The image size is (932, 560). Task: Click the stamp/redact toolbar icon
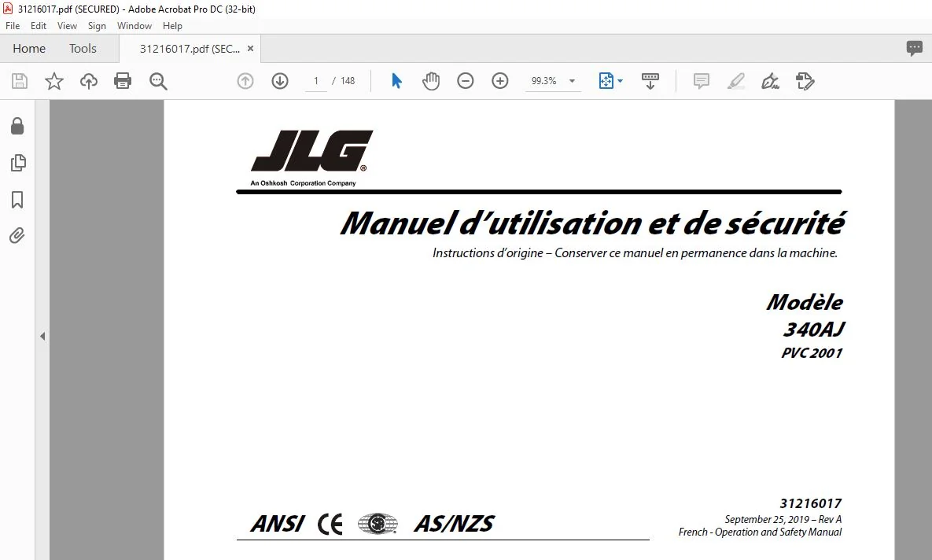(805, 81)
